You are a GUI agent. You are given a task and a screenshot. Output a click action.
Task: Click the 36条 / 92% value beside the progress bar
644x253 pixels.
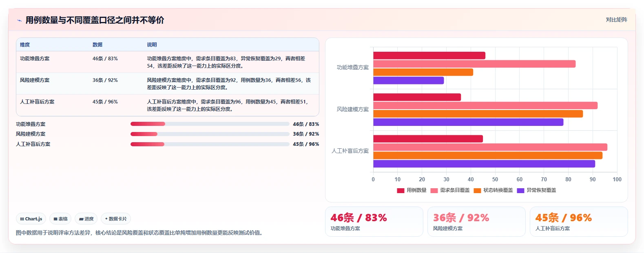[x=306, y=134]
